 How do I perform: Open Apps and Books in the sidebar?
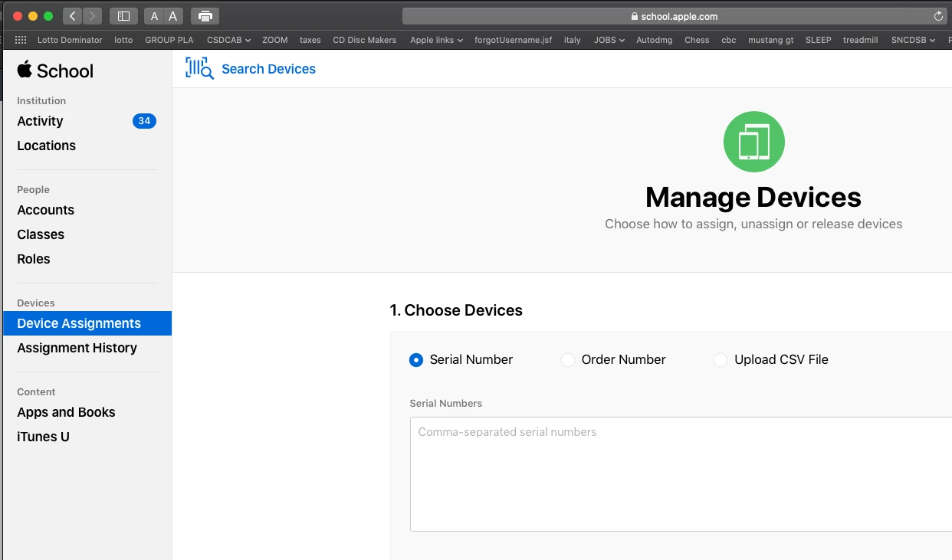(x=66, y=412)
